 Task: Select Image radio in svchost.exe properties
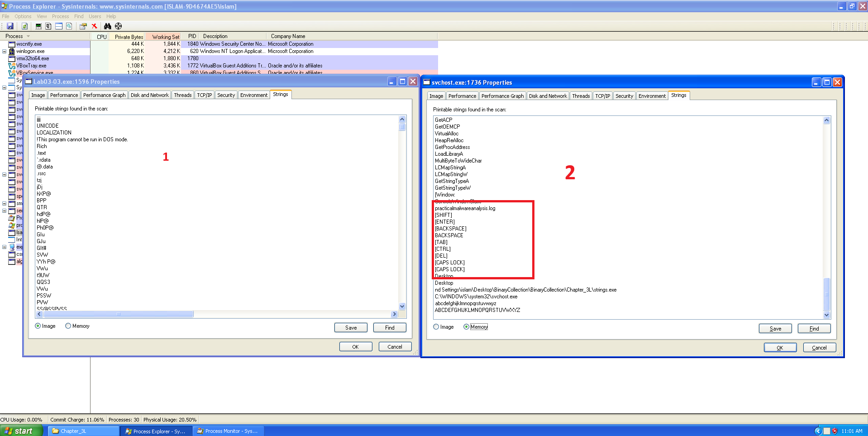pyautogui.click(x=436, y=327)
